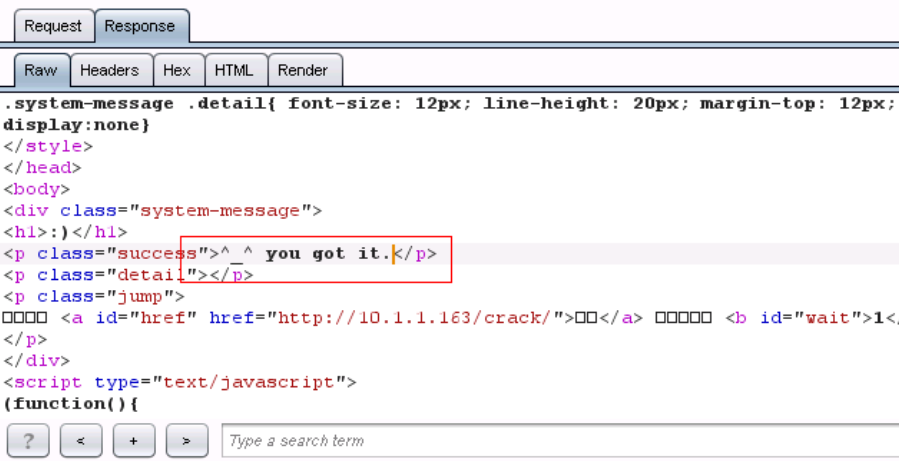Open the Render view tab
The height and width of the screenshot is (461, 899).
coord(303,71)
